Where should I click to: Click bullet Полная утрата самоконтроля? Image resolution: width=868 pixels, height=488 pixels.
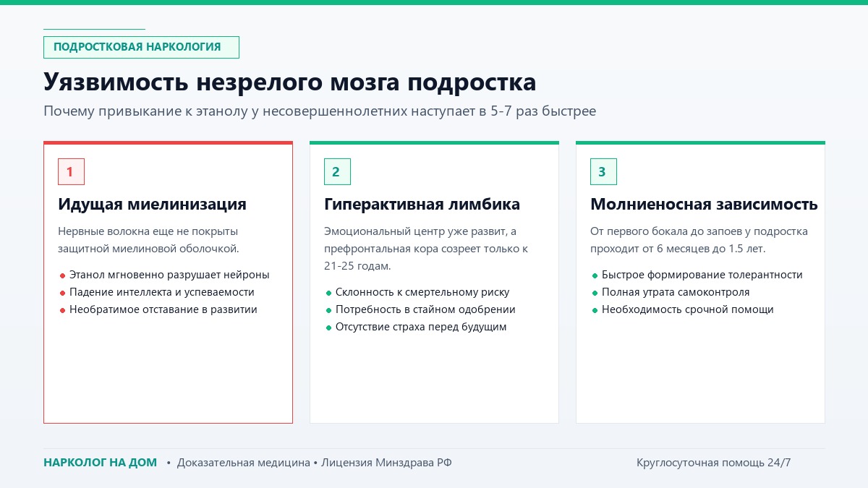[x=671, y=292]
